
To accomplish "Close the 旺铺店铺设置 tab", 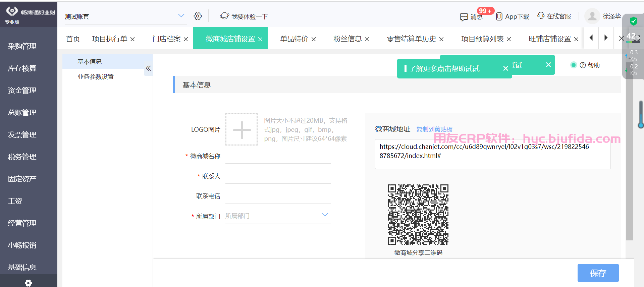I will [x=576, y=39].
